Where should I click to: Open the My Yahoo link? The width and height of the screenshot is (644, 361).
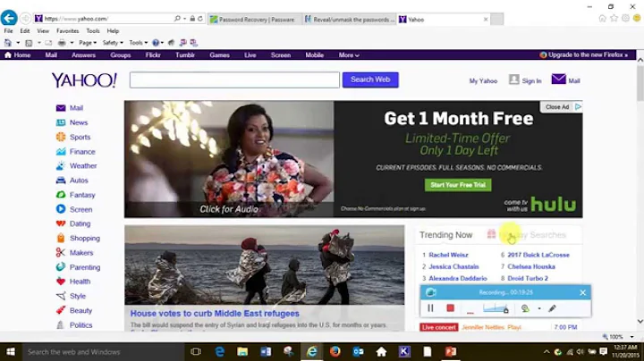(x=483, y=80)
